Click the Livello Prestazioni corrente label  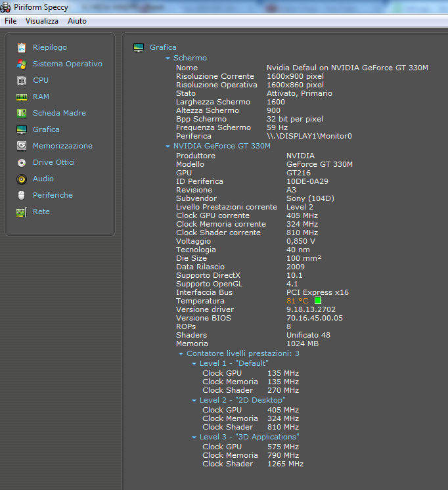click(x=227, y=207)
